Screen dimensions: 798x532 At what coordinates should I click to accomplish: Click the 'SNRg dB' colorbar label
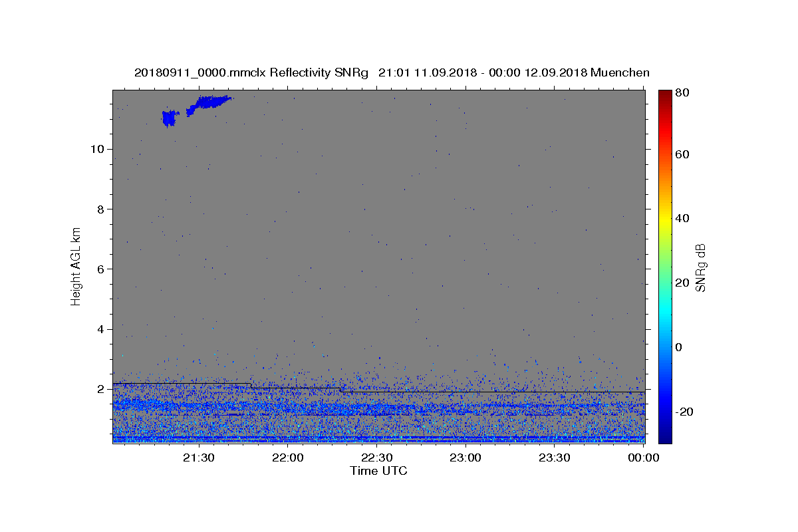(x=700, y=267)
